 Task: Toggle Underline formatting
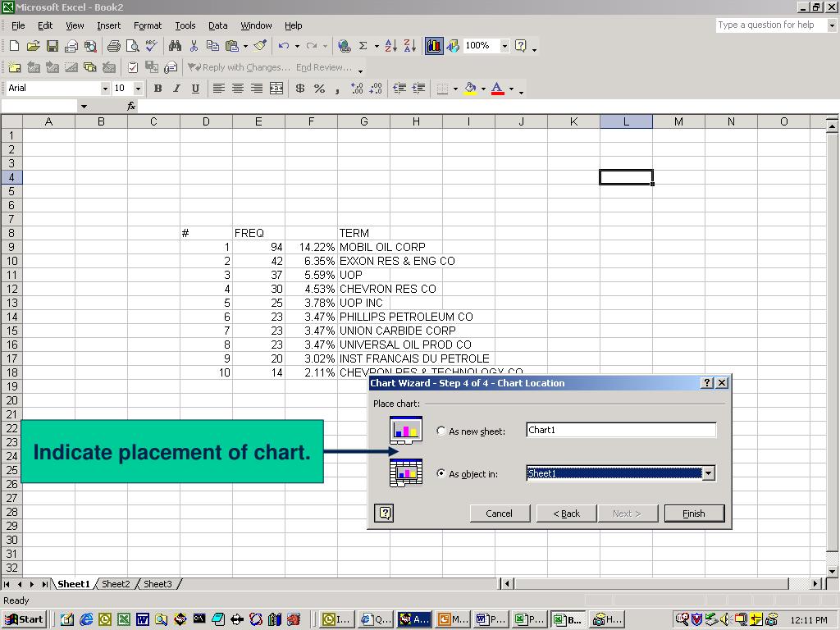click(x=195, y=89)
